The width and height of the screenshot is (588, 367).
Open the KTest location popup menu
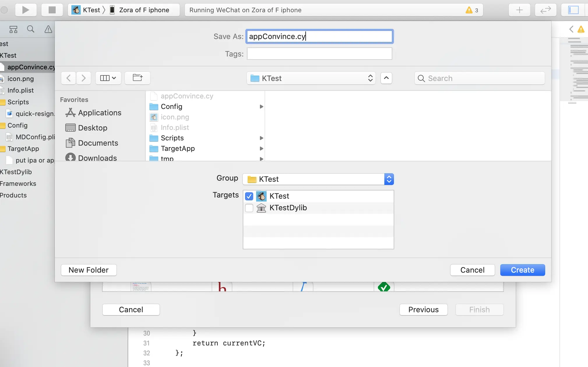pyautogui.click(x=311, y=78)
